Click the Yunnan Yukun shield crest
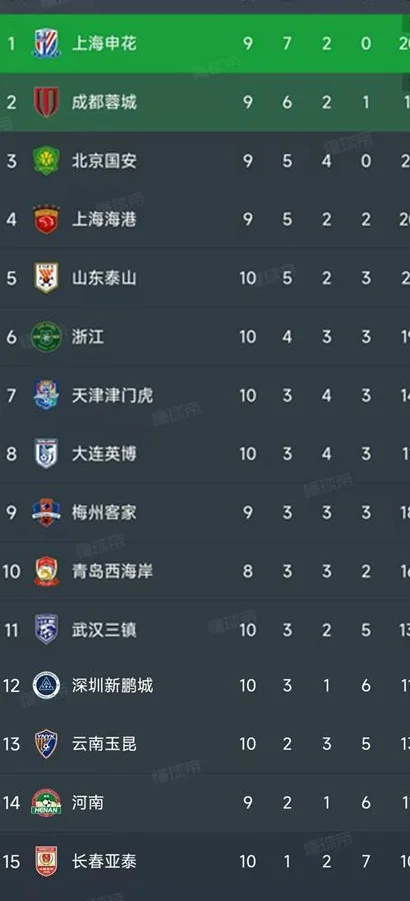 (x=46, y=744)
